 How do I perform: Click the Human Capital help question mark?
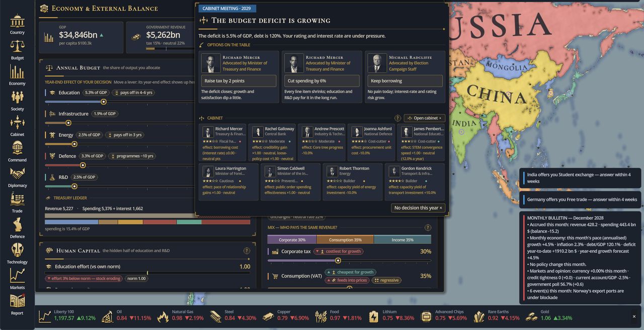[x=247, y=251]
